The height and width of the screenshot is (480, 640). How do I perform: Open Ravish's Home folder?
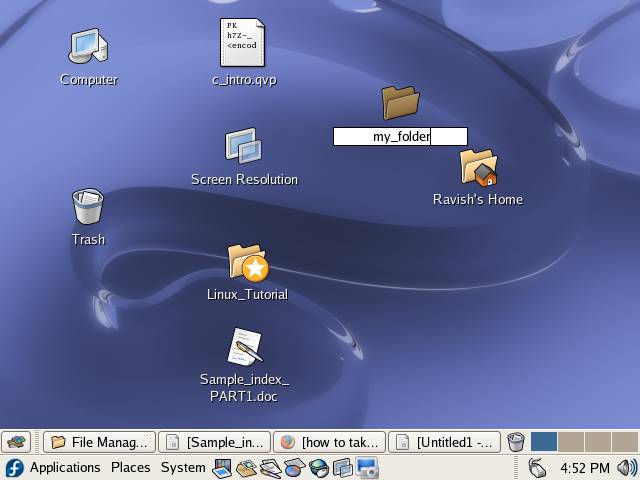(478, 168)
